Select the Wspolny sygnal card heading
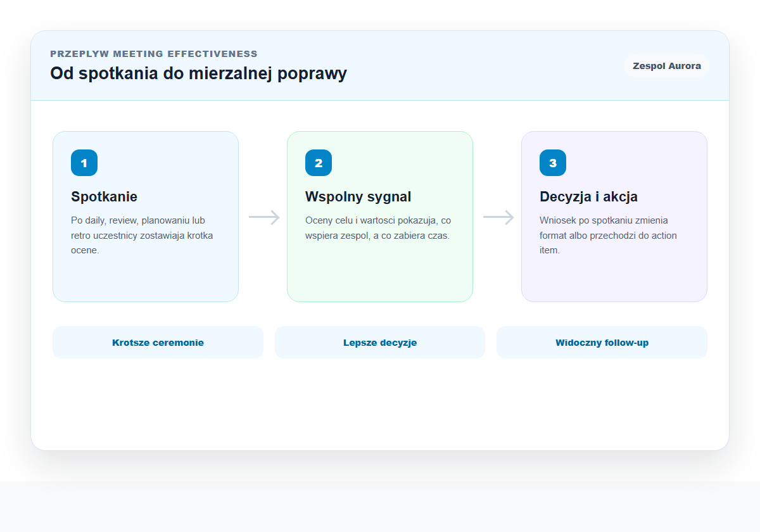Screen dimensions: 760x532 [x=358, y=196]
